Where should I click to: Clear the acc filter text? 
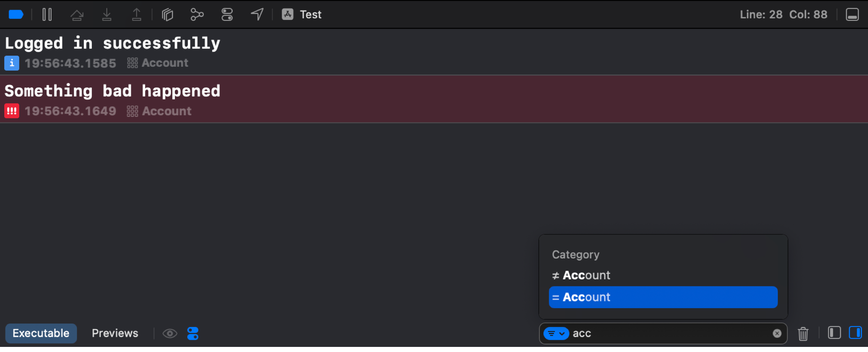pyautogui.click(x=777, y=334)
